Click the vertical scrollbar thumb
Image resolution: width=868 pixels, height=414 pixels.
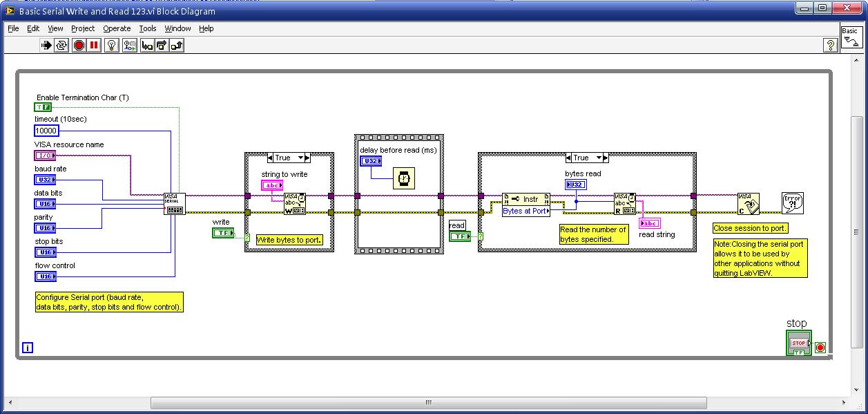[858, 233]
